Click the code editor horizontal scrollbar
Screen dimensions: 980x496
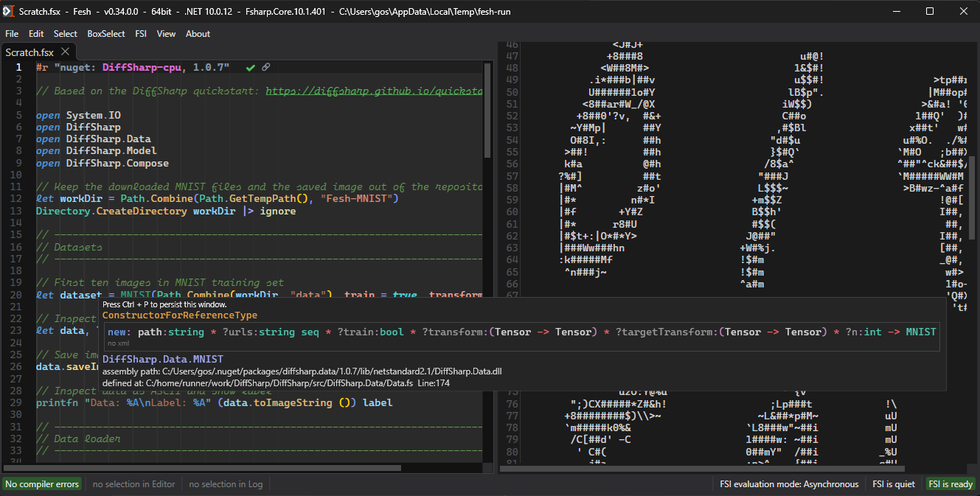[203, 467]
